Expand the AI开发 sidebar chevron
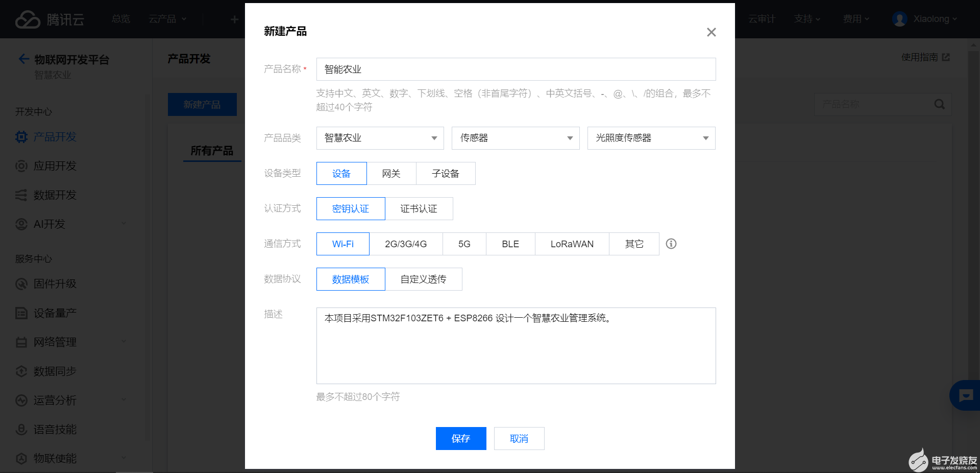The image size is (980, 473). 124,224
